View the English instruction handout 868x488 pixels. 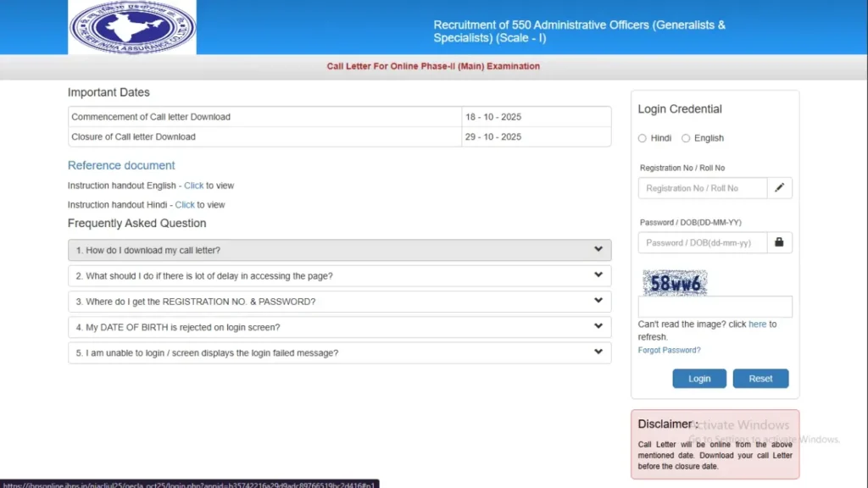(193, 185)
